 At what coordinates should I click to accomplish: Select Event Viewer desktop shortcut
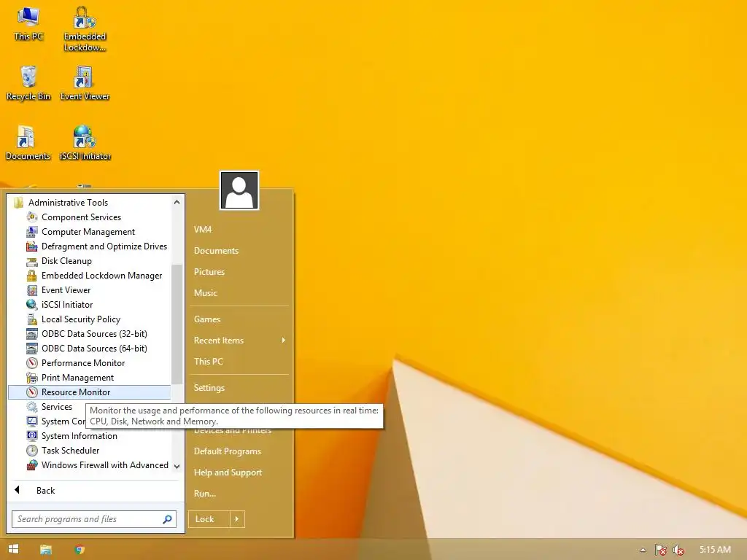85,83
